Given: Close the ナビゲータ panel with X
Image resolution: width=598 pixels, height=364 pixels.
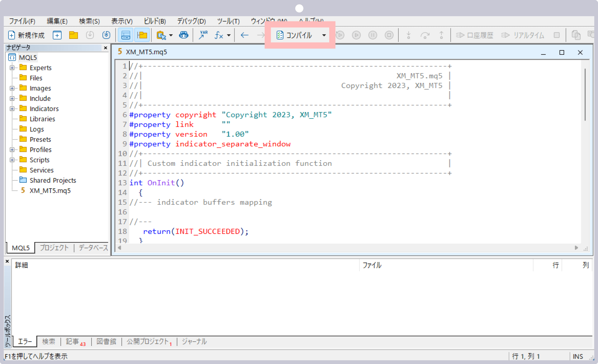Looking at the screenshot, I should pyautogui.click(x=105, y=48).
